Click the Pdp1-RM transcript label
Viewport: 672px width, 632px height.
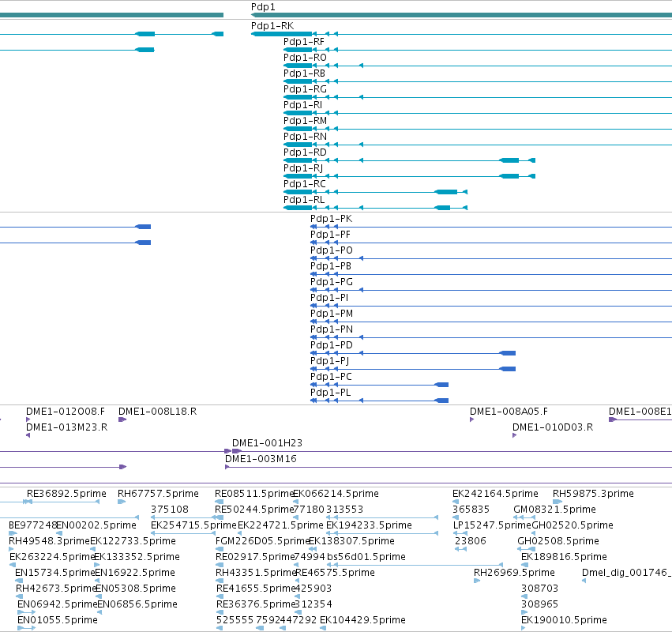(x=305, y=121)
